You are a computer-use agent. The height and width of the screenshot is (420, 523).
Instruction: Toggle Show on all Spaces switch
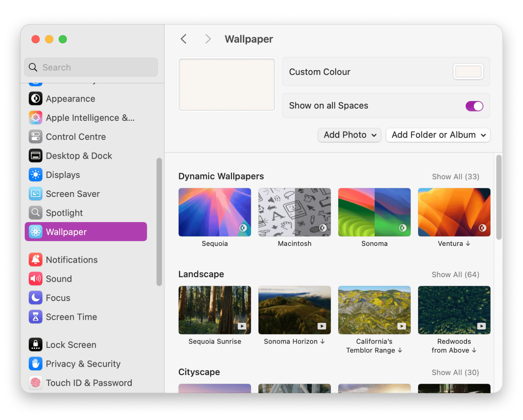(474, 106)
